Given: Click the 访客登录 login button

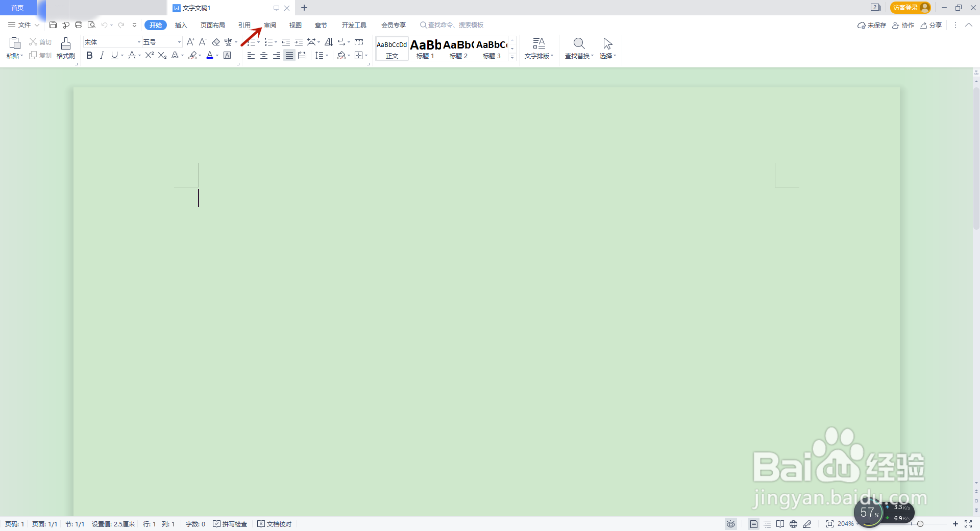Looking at the screenshot, I should pyautogui.click(x=911, y=8).
